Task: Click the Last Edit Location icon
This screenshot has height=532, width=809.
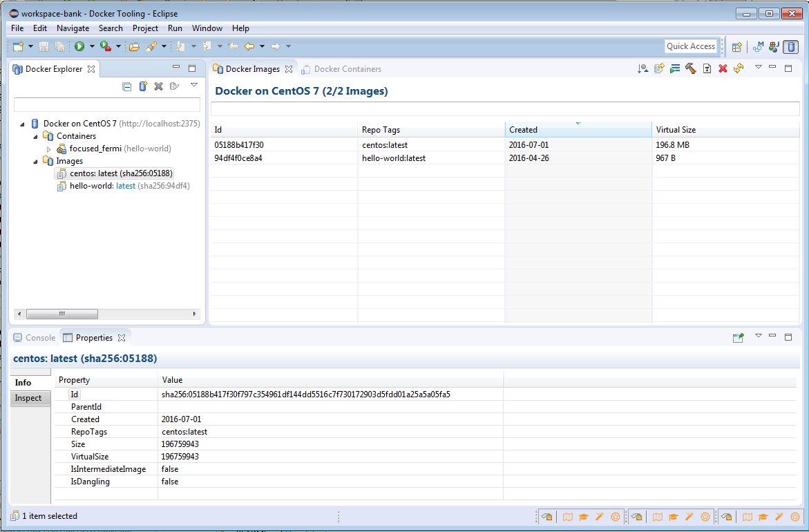Action: 234,46
